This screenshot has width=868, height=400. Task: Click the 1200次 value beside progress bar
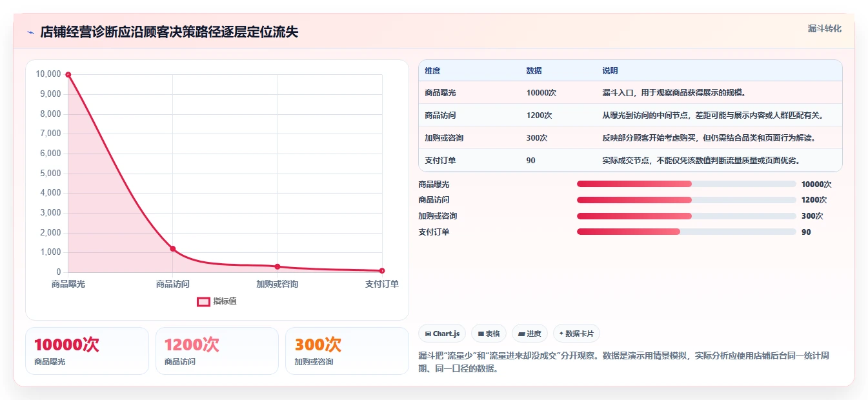click(814, 200)
